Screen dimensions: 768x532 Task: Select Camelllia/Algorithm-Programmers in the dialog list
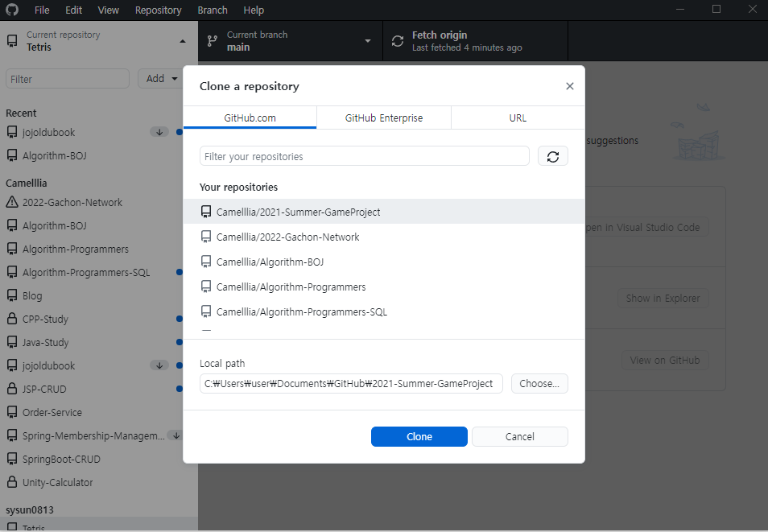click(x=384, y=287)
